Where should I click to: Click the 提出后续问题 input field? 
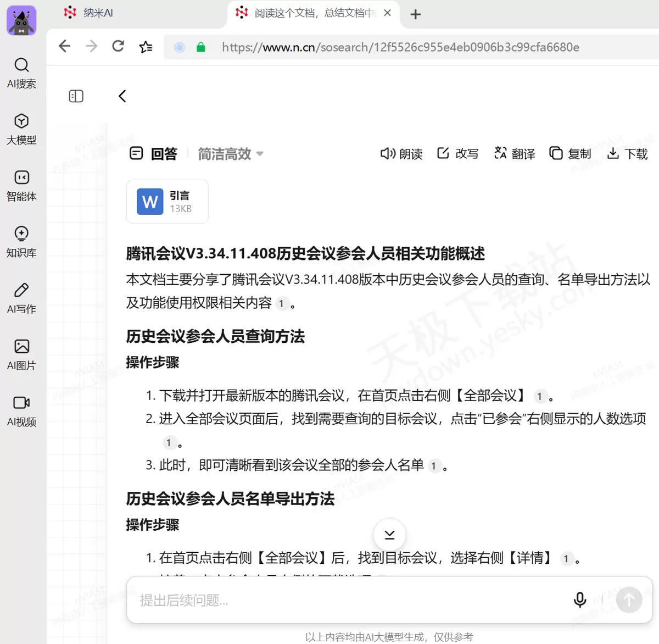tap(346, 600)
